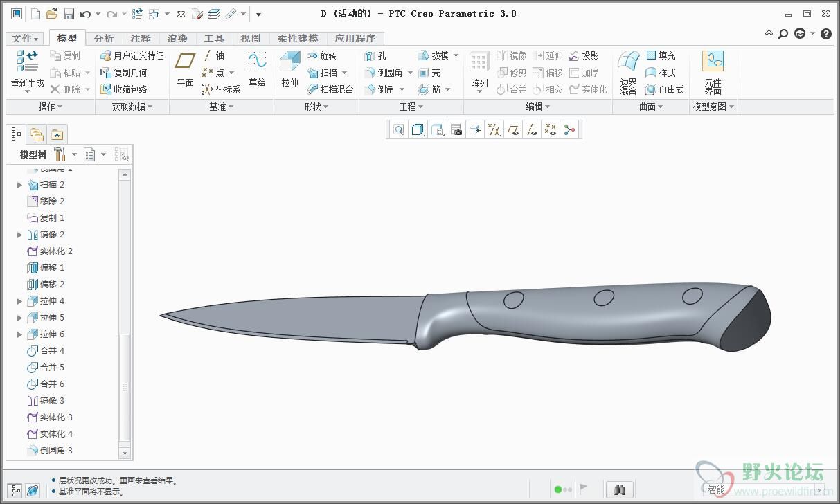Select the 扫描混合 swept blend tool

pos(330,89)
